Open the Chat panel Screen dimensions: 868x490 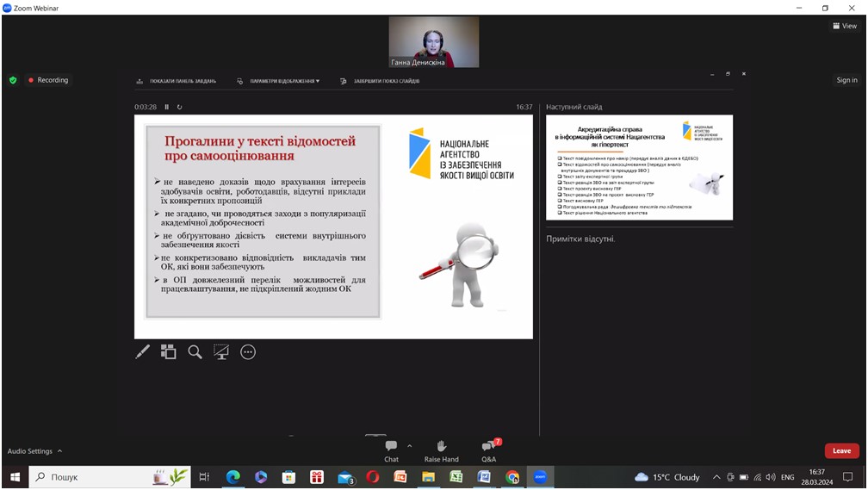(x=391, y=450)
